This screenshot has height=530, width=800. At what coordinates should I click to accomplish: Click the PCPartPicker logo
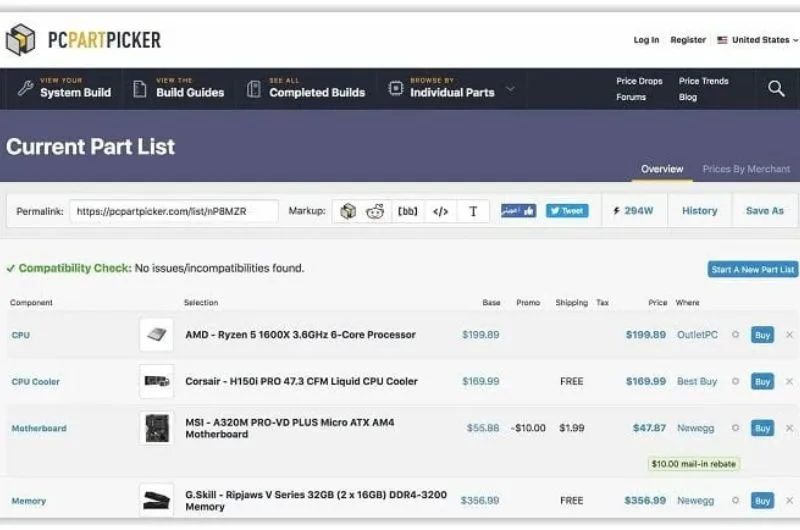pos(83,39)
